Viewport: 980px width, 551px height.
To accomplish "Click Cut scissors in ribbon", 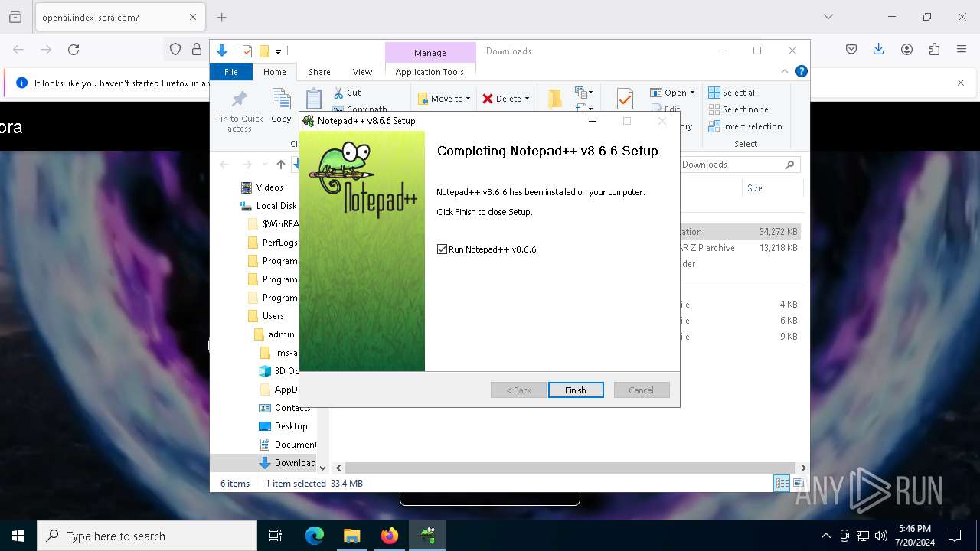I will pos(347,93).
